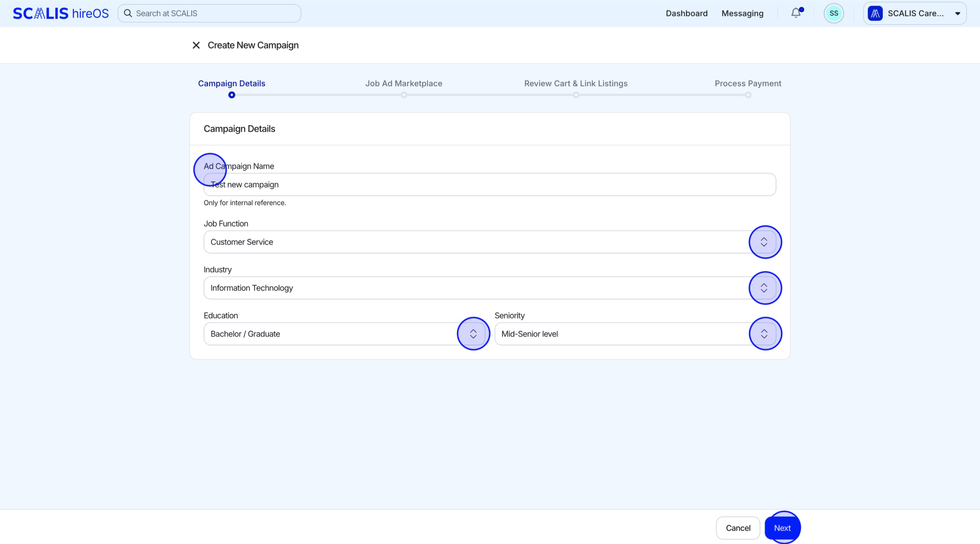Select the Process Payment step
Screen dimensions: 980x544
click(x=748, y=83)
